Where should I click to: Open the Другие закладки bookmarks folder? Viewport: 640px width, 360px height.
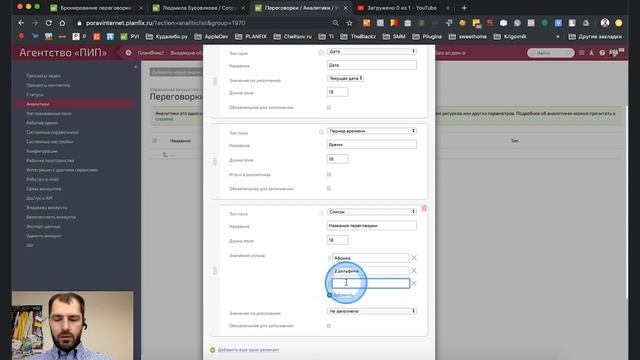(596, 37)
